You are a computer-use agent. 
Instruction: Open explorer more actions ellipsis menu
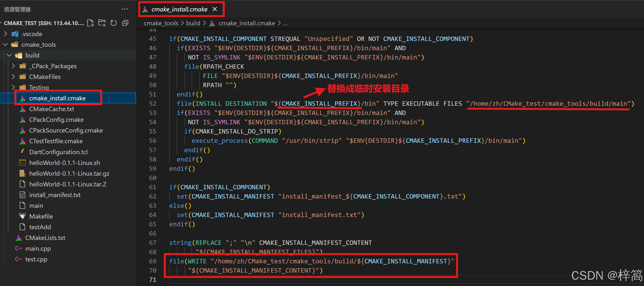click(125, 9)
